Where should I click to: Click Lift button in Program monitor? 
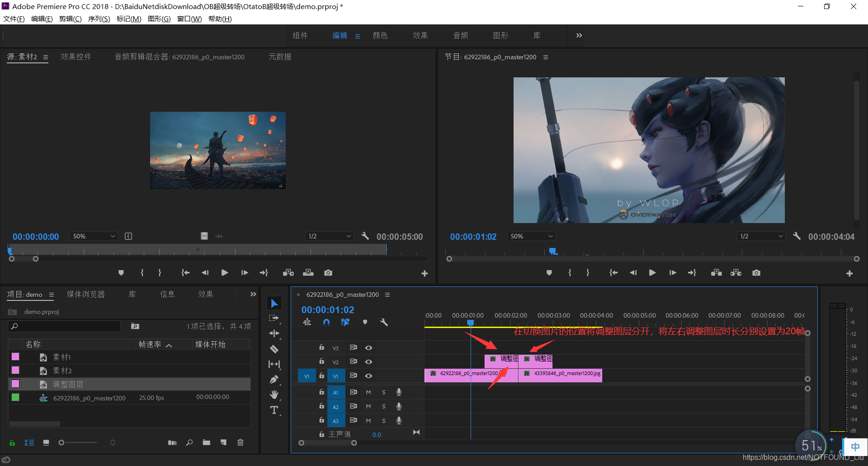pyautogui.click(x=716, y=273)
